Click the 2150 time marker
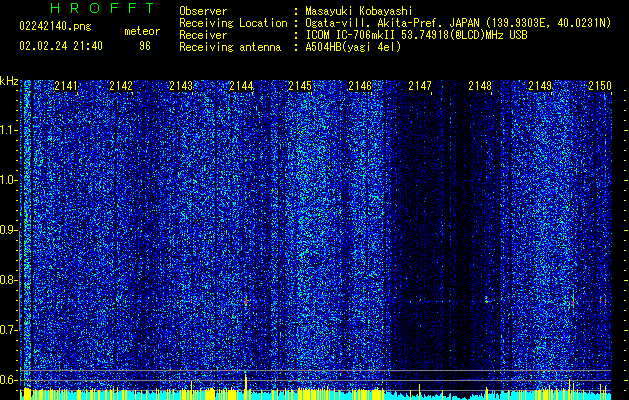Viewport: 629px width, 400px height. point(600,86)
